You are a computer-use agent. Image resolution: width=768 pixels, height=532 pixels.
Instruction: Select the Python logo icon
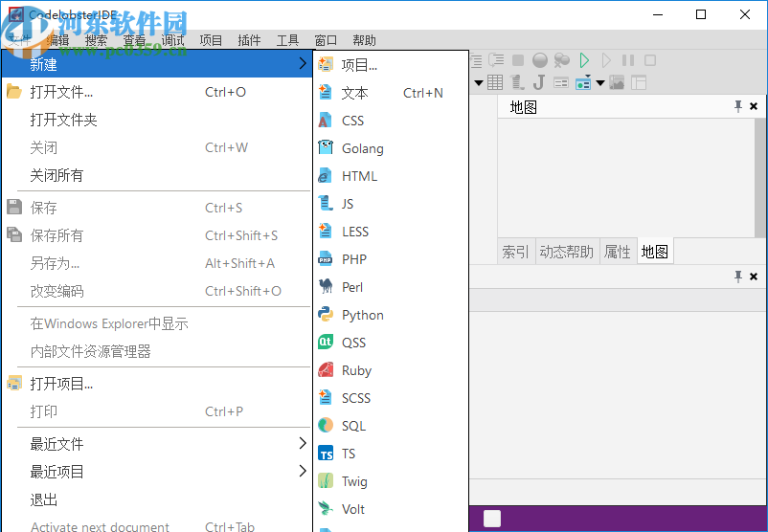(x=326, y=314)
